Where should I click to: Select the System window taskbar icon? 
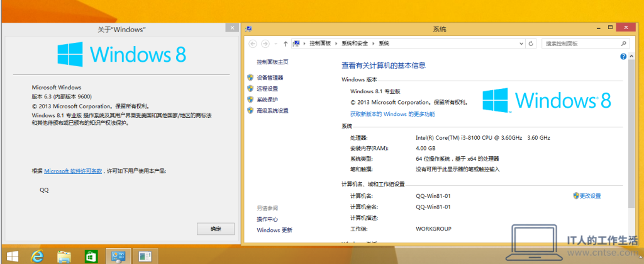coord(118,256)
